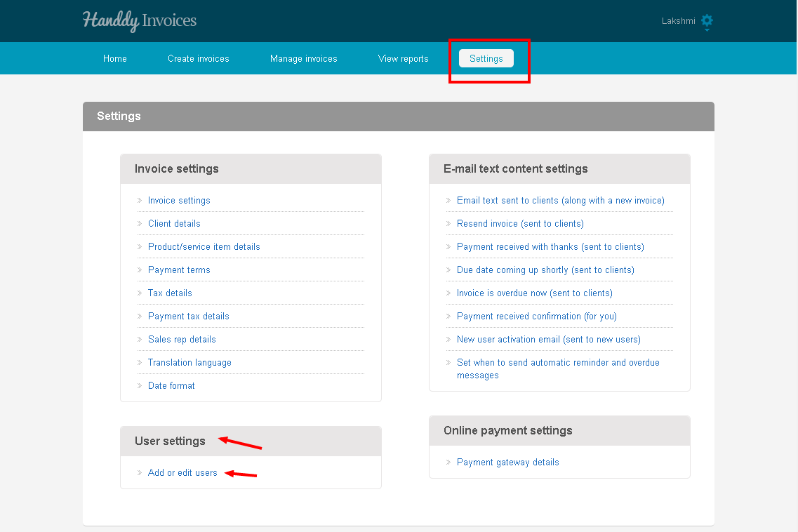
Task: Open Product/service item details
Action: (x=204, y=247)
